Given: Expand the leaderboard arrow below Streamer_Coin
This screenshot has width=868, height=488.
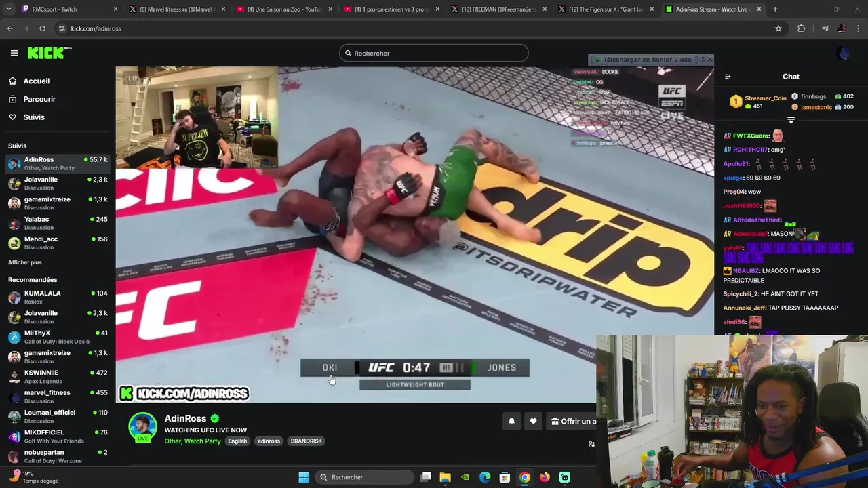Looking at the screenshot, I should pos(791,120).
